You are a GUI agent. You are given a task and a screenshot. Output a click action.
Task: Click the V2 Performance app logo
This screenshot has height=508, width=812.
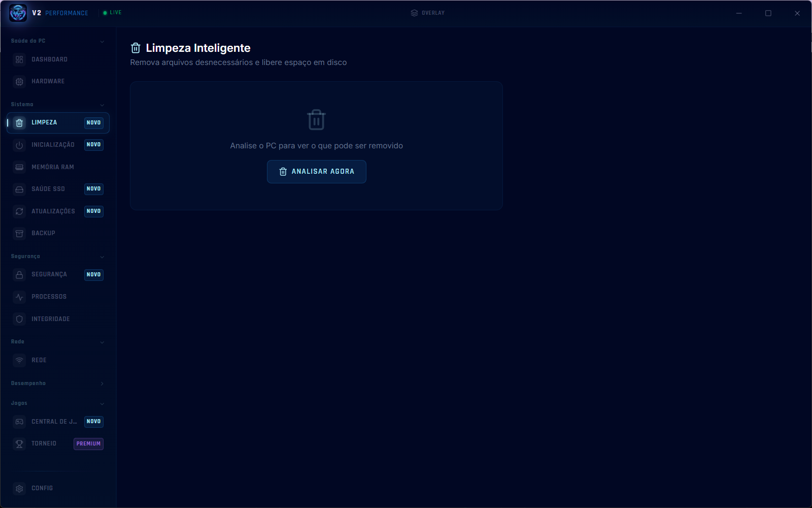pyautogui.click(x=18, y=13)
